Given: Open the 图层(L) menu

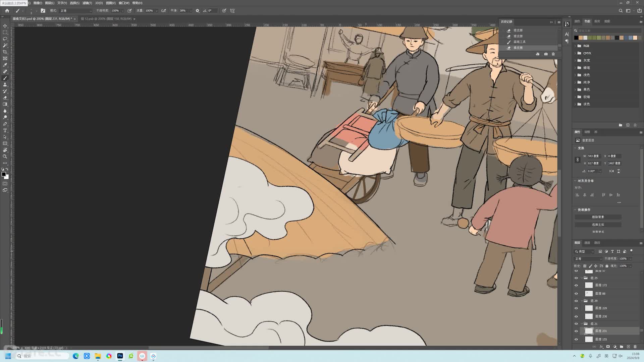Looking at the screenshot, I should click(50, 3).
